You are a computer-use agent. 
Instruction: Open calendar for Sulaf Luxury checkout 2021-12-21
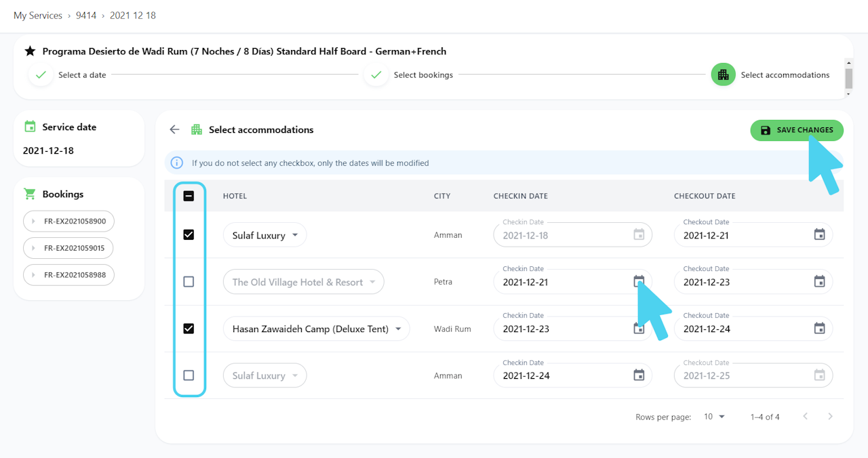(x=819, y=235)
